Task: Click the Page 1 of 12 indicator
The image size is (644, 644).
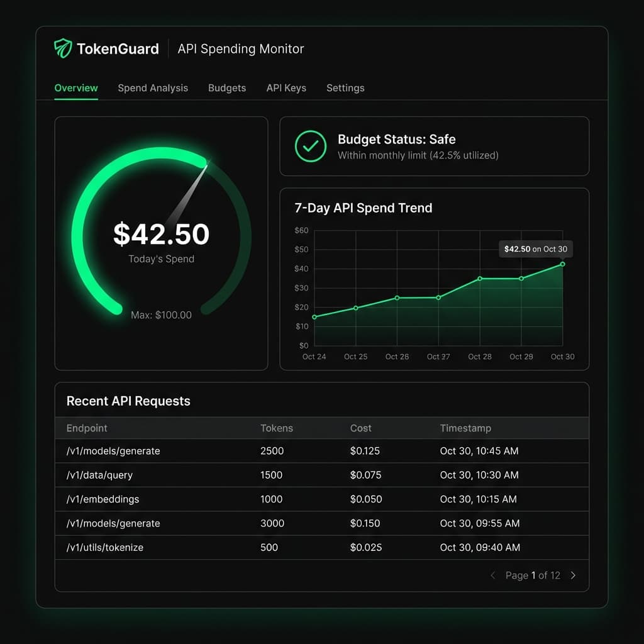Action: click(533, 575)
